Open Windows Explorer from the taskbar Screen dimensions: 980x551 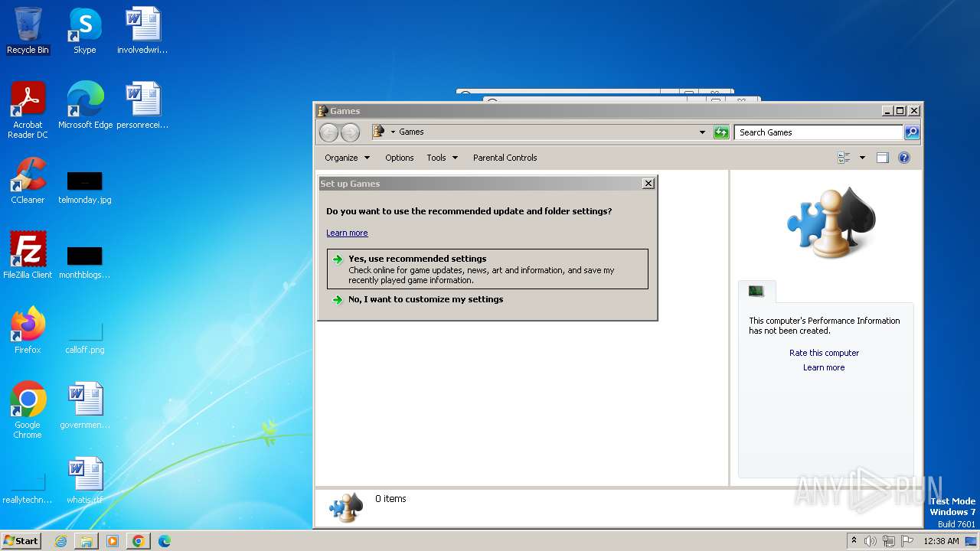tap(87, 541)
